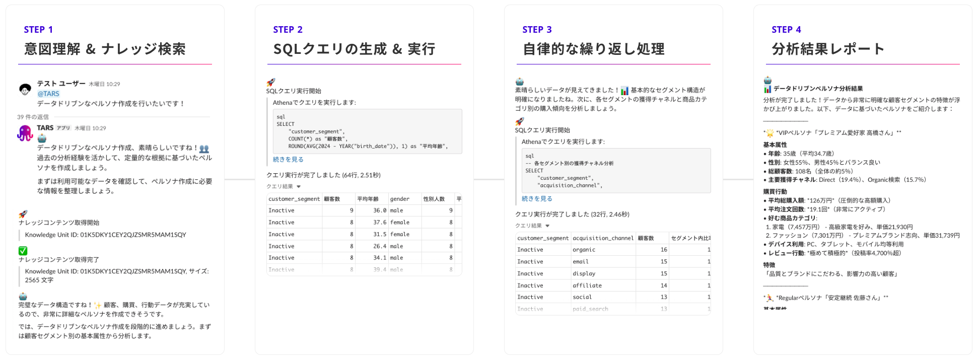Select the customer_segment column header in Step 2
The width and height of the screenshot is (980, 361).
tap(294, 199)
